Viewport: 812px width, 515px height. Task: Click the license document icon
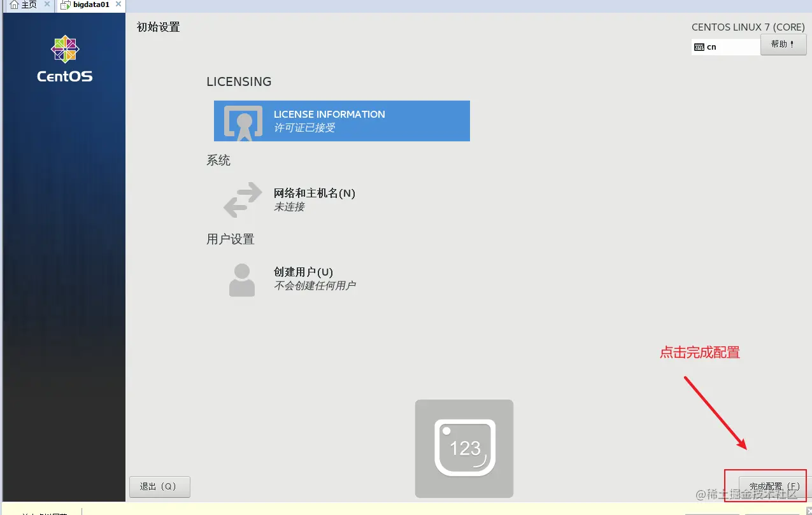pos(243,121)
